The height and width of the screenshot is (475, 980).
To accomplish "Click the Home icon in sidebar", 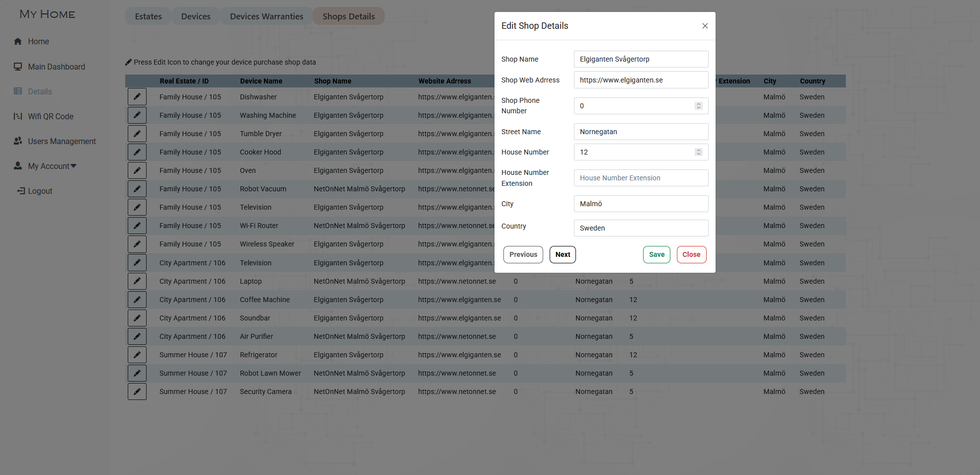I will tap(18, 41).
